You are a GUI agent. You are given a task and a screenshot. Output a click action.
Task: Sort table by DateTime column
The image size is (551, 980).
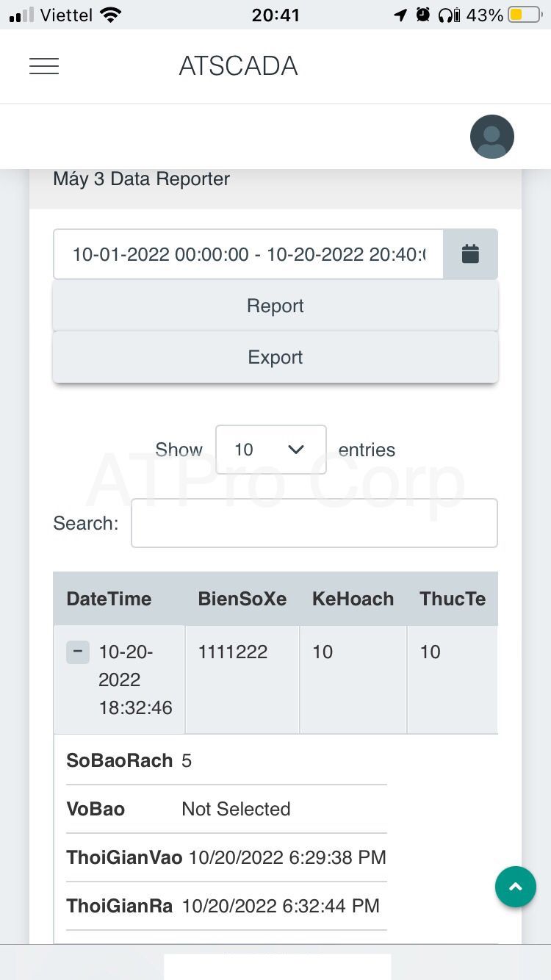(109, 599)
